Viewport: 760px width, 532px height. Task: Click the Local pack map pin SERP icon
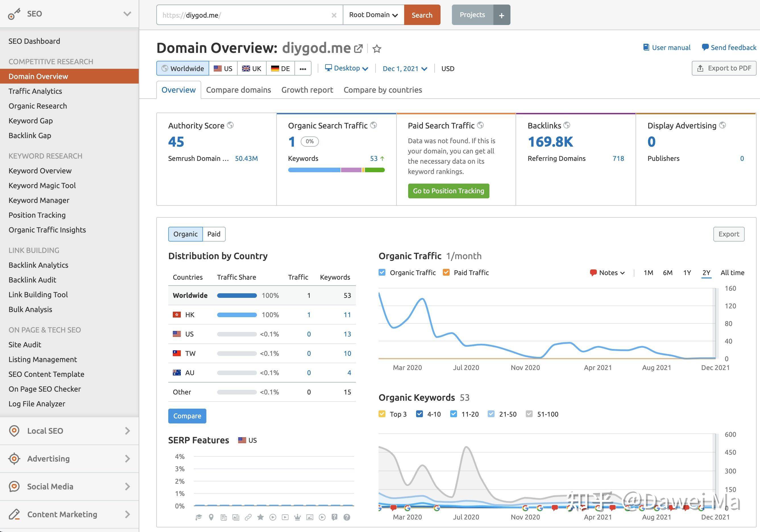[x=211, y=517]
